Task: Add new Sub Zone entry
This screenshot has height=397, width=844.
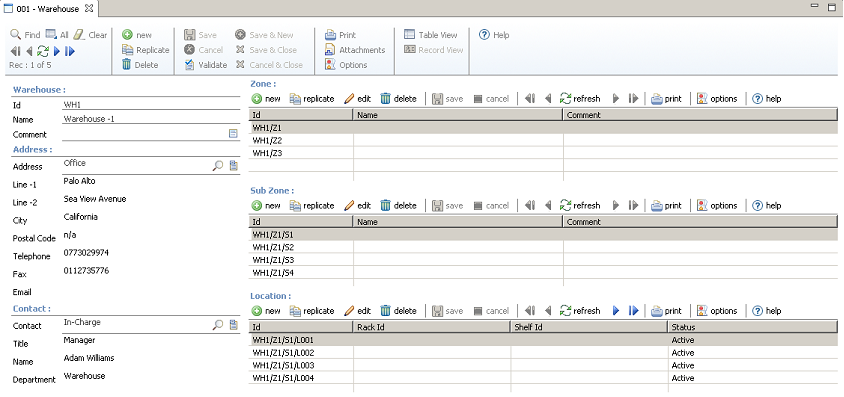Action: click(x=266, y=205)
